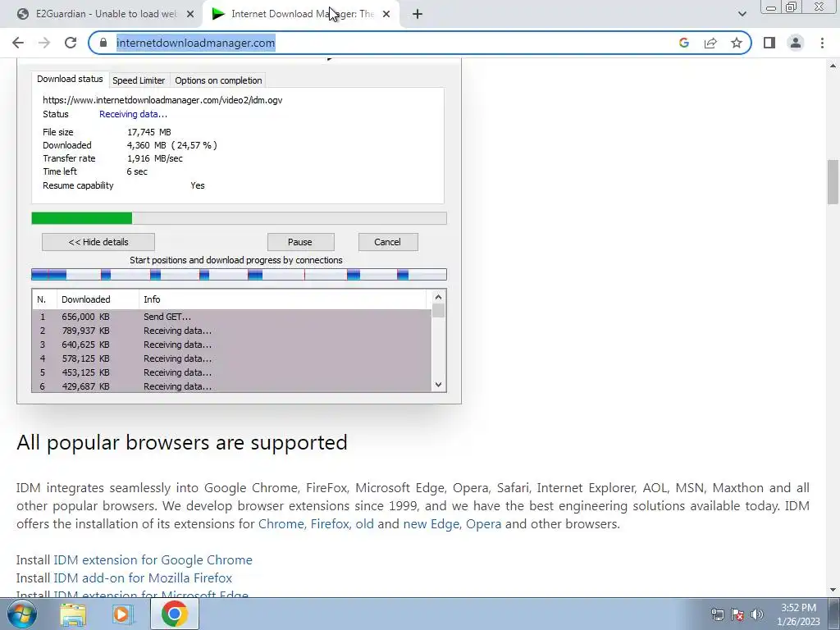Click the taskbar clock showing 3:52 PM
The image size is (840, 630).
[798, 614]
